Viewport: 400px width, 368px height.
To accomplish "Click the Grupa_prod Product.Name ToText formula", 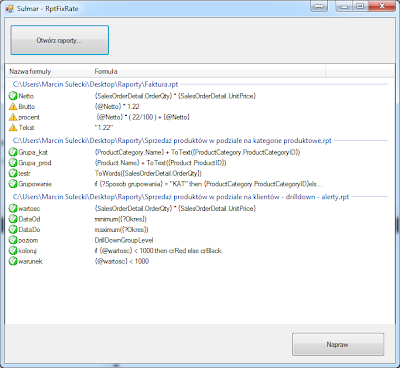I will 160,163.
